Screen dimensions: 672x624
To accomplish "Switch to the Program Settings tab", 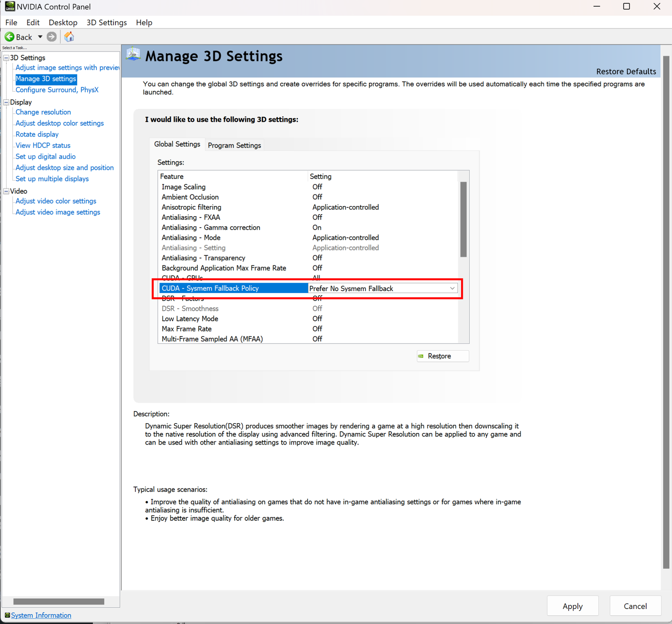I will [x=234, y=145].
